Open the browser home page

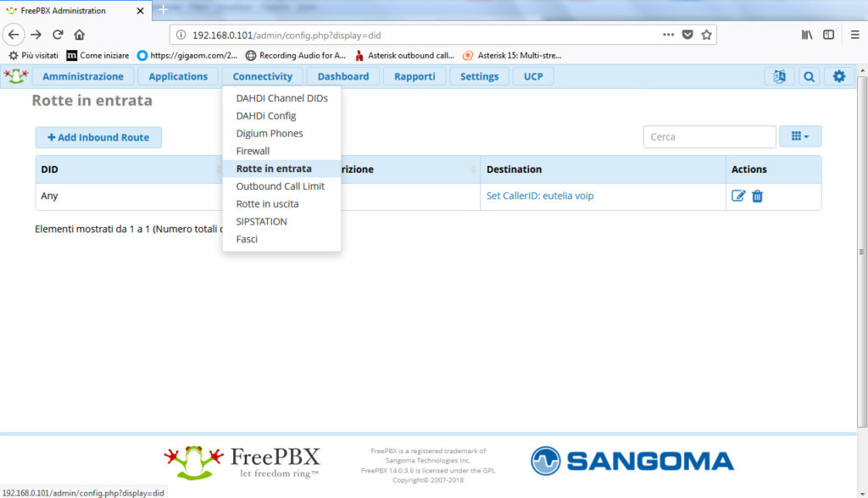79,35
